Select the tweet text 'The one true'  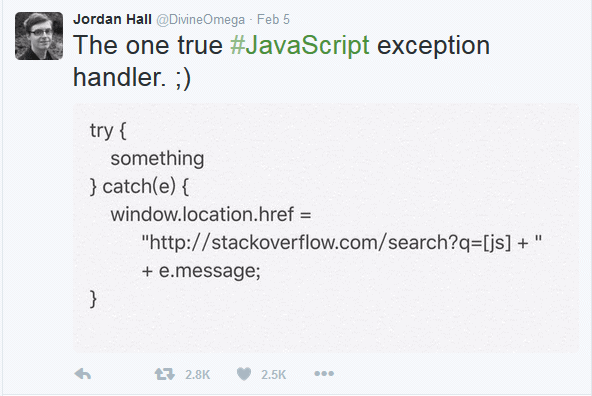click(x=148, y=45)
